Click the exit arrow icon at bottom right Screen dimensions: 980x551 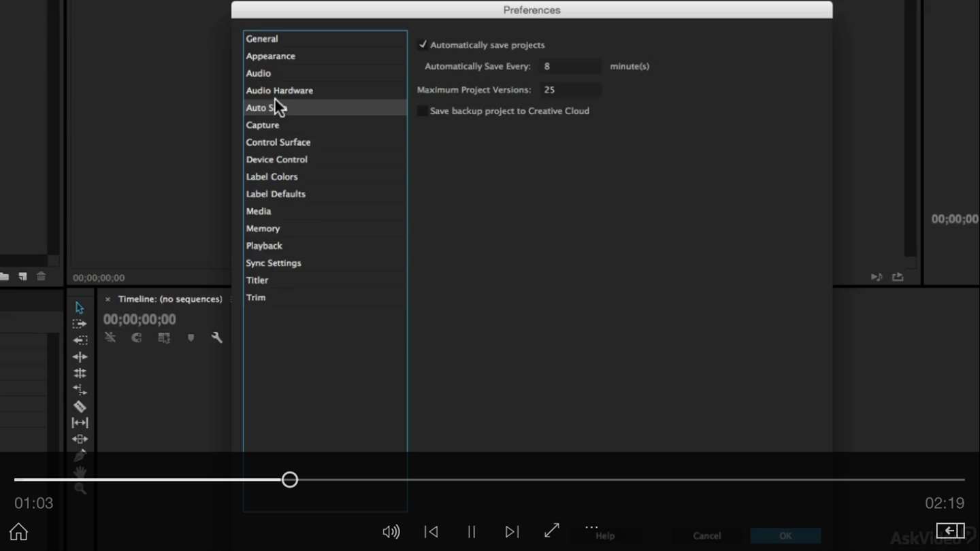pos(950,531)
